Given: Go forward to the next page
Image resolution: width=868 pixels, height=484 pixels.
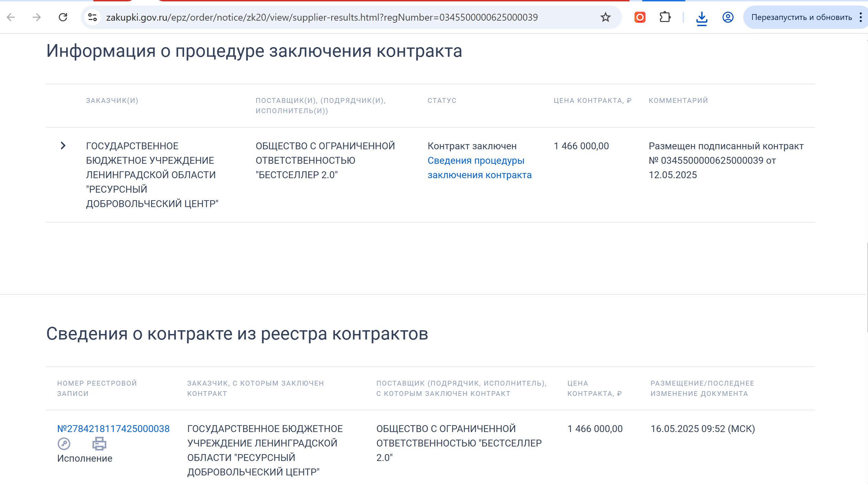Looking at the screenshot, I should 36,17.
